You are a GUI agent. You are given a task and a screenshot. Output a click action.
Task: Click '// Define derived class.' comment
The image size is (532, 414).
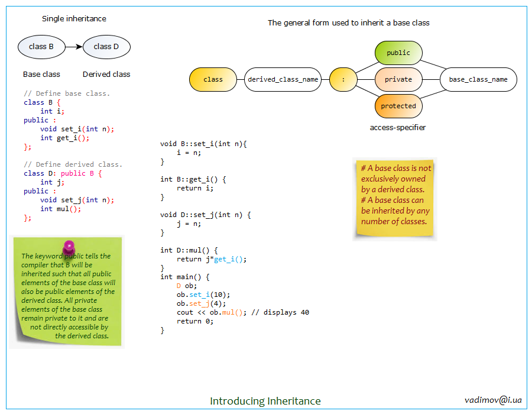coord(73,164)
